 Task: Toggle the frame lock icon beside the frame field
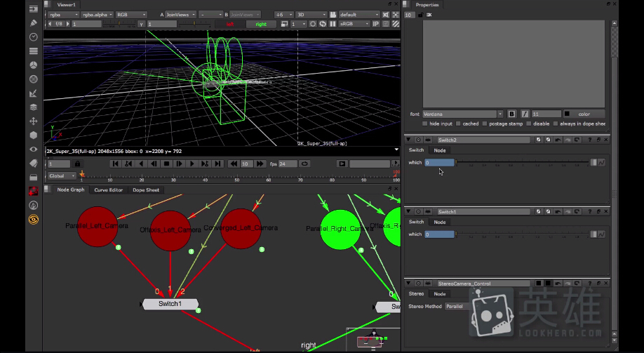point(78,164)
